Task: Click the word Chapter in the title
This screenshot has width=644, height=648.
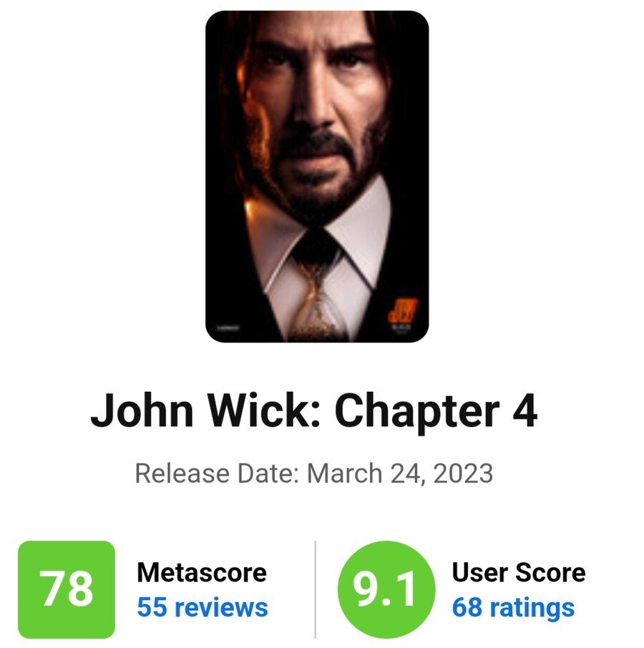Action: coord(416,411)
